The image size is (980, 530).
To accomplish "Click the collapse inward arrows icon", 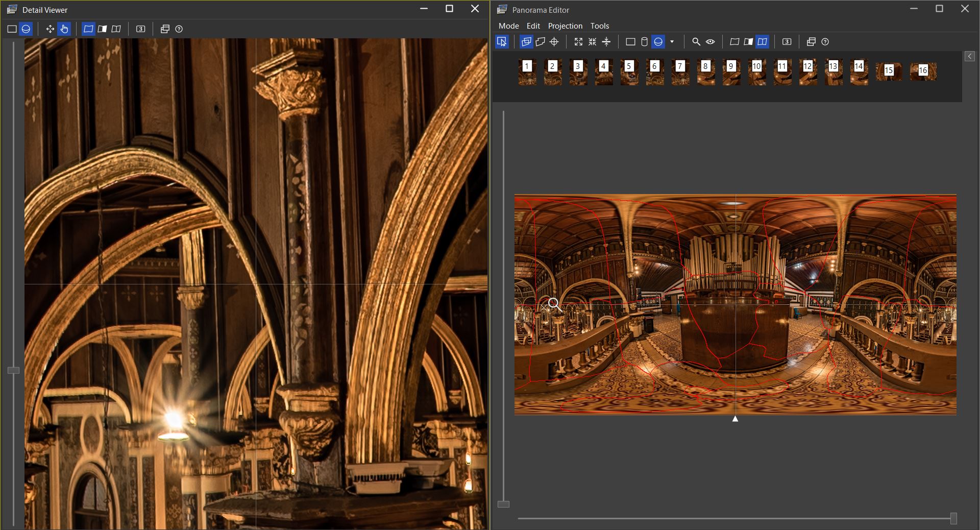I will 592,42.
